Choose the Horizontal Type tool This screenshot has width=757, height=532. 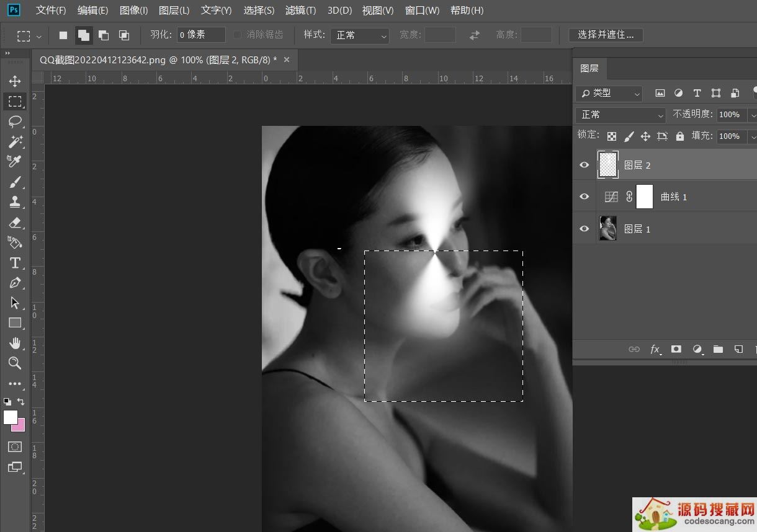point(15,263)
